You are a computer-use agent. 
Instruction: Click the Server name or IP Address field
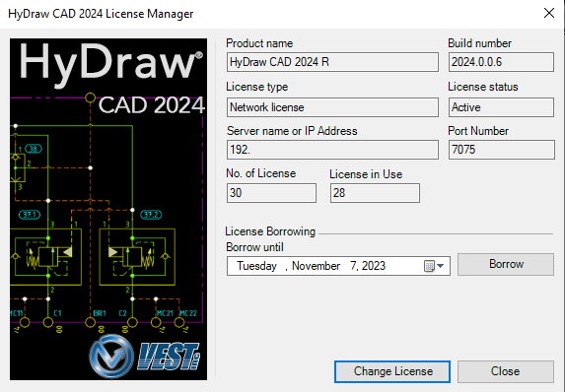pyautogui.click(x=332, y=150)
